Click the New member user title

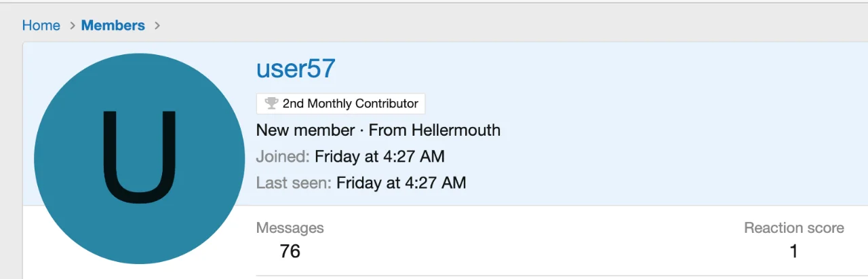tap(305, 130)
